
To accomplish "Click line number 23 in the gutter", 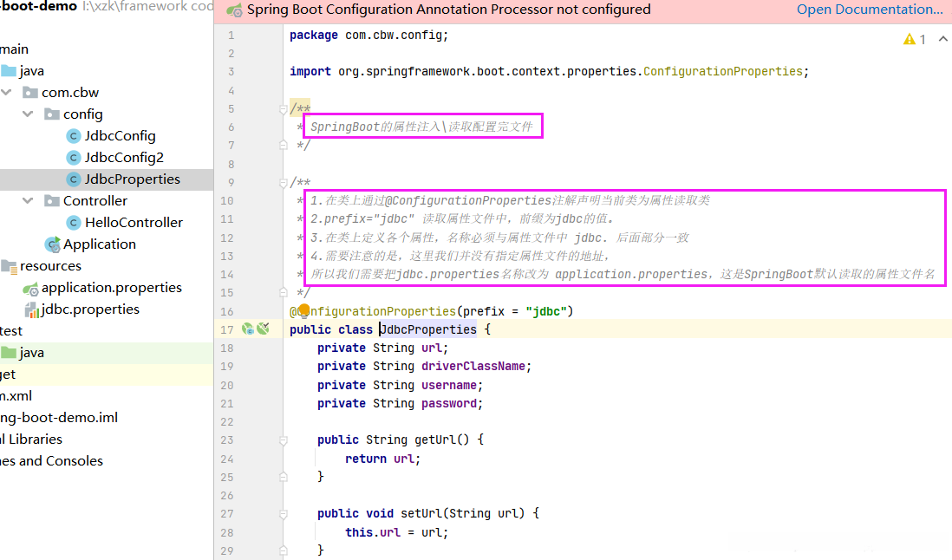I will coord(227,440).
